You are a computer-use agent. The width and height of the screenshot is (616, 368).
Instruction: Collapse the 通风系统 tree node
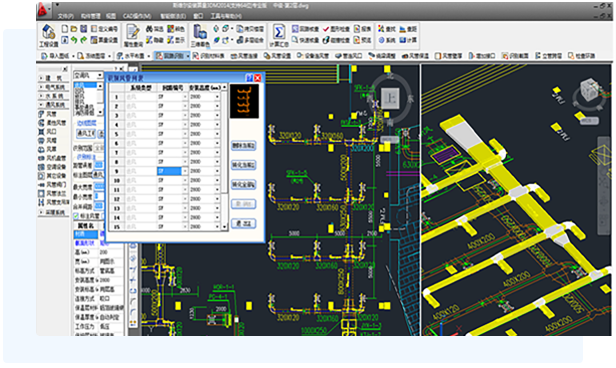click(x=41, y=105)
